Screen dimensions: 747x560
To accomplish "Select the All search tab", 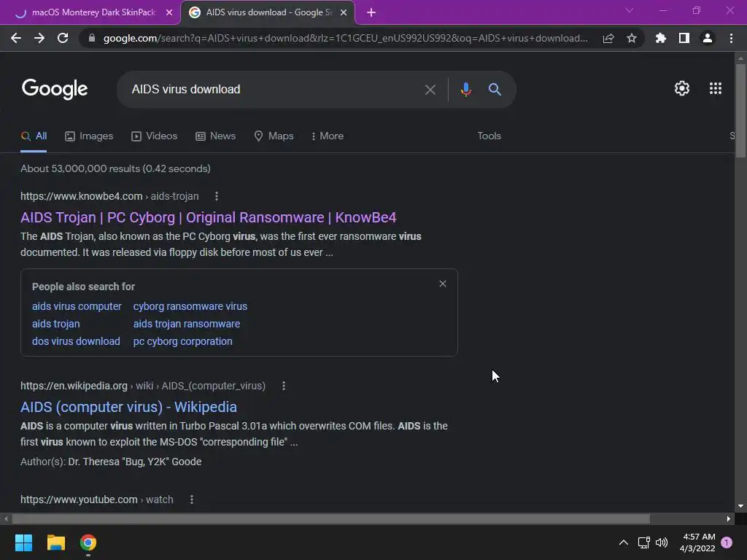I will (34, 136).
